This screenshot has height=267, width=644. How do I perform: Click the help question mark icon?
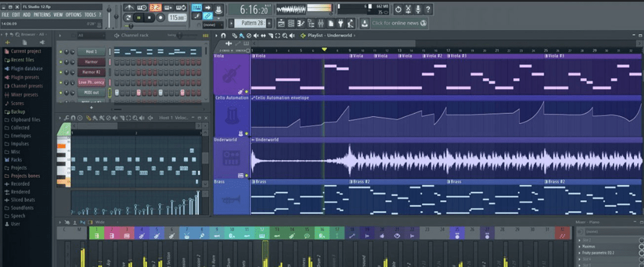[428, 9]
